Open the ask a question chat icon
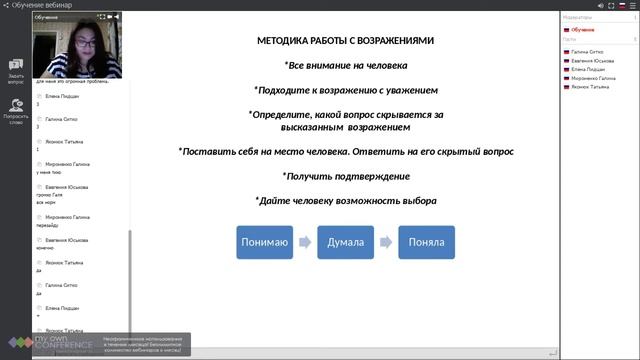Image resolution: width=640 pixels, height=360 pixels. point(16,64)
